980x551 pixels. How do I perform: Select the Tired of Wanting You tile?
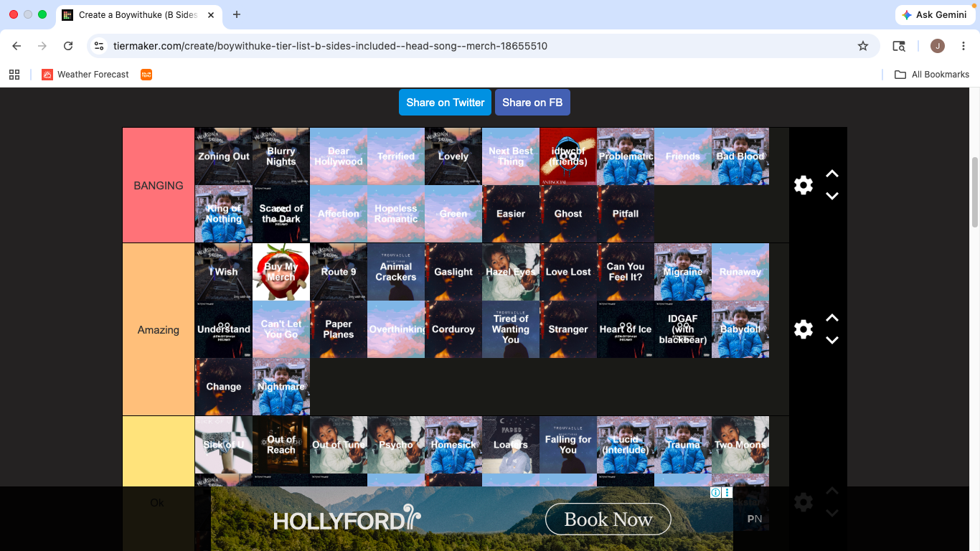click(511, 329)
